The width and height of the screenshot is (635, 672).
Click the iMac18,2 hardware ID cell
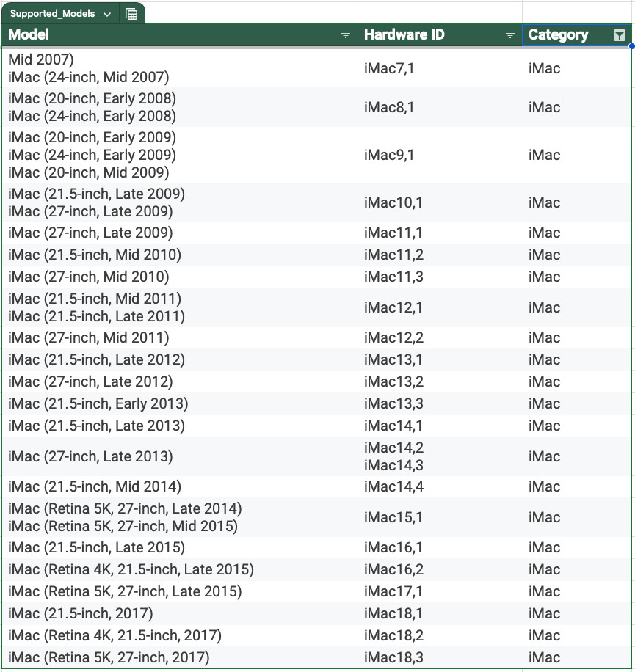(x=440, y=635)
